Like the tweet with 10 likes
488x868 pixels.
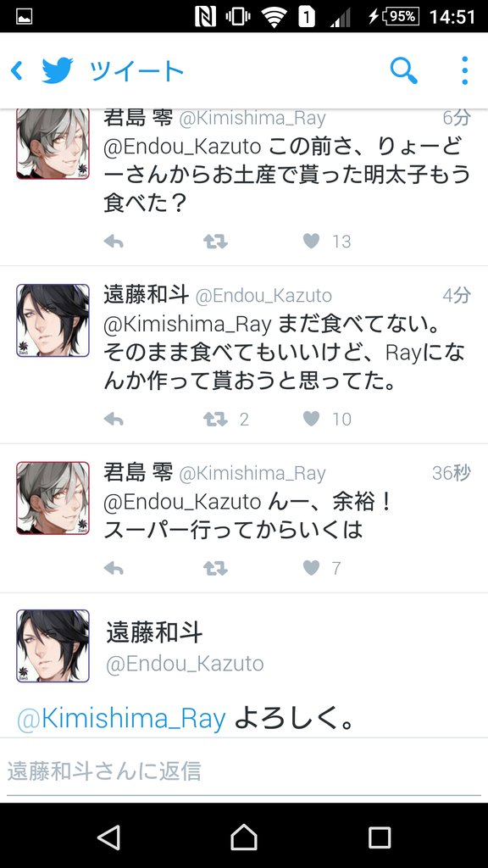(x=312, y=419)
